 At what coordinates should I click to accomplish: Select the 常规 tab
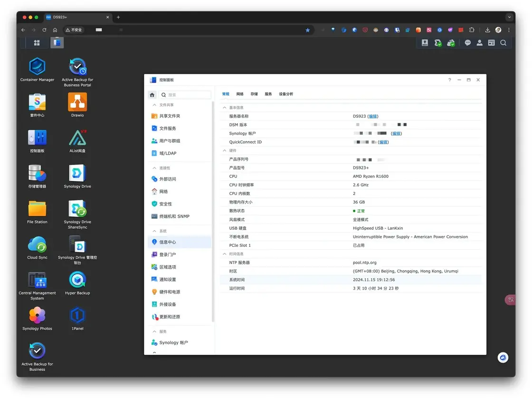coord(226,94)
